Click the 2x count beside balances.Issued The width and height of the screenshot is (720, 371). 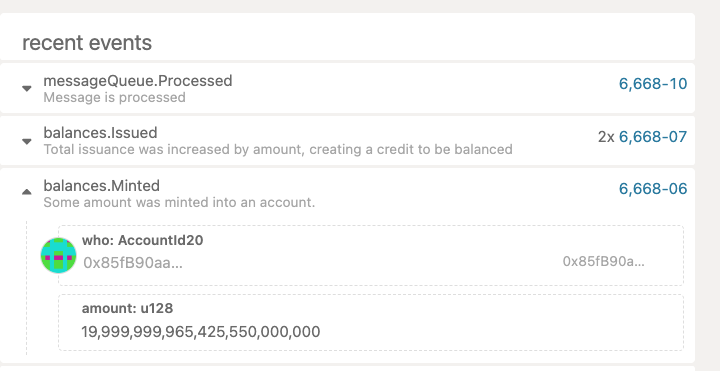[x=606, y=137]
